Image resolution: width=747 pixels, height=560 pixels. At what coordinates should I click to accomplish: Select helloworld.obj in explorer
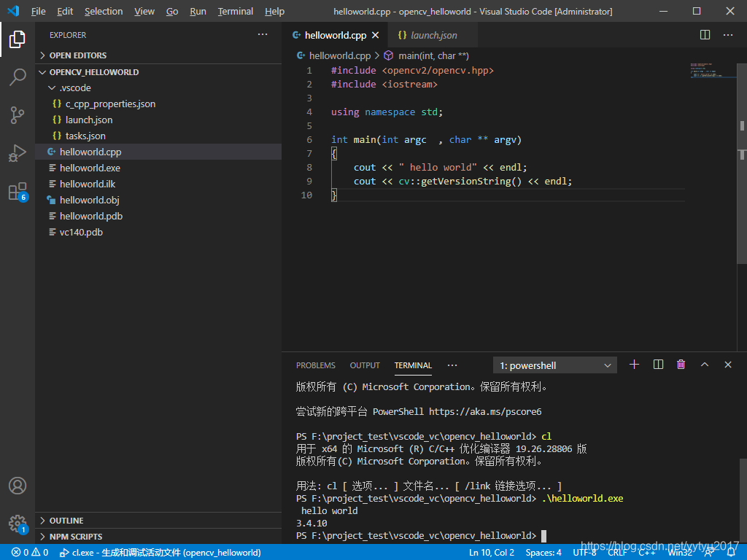tap(158, 200)
